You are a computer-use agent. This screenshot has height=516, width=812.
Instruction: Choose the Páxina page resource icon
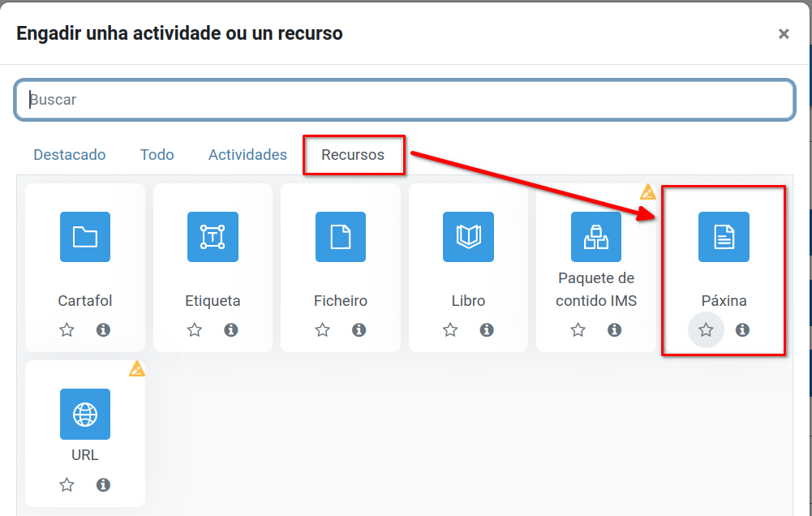pos(724,237)
